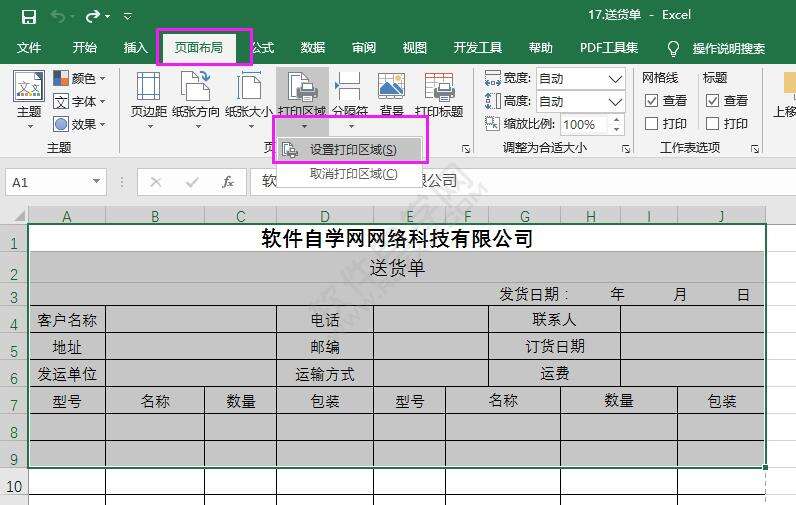This screenshot has height=505, width=796.
Task: Switch to the 视图 tab
Action: [x=414, y=48]
